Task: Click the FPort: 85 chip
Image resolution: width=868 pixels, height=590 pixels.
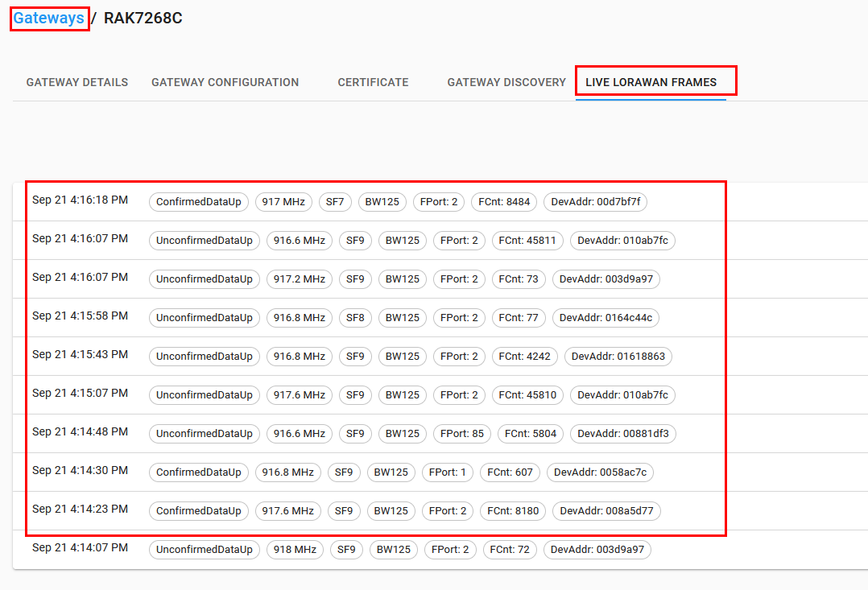Action: (461, 434)
